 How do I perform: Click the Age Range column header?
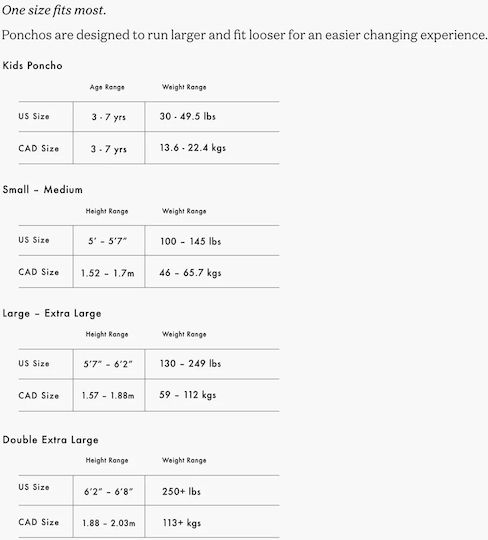click(107, 87)
